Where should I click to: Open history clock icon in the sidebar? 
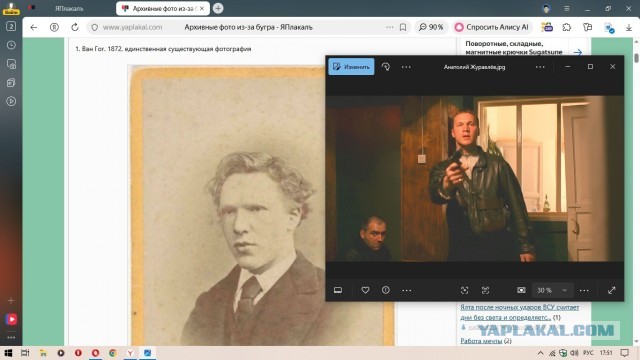click(11, 45)
